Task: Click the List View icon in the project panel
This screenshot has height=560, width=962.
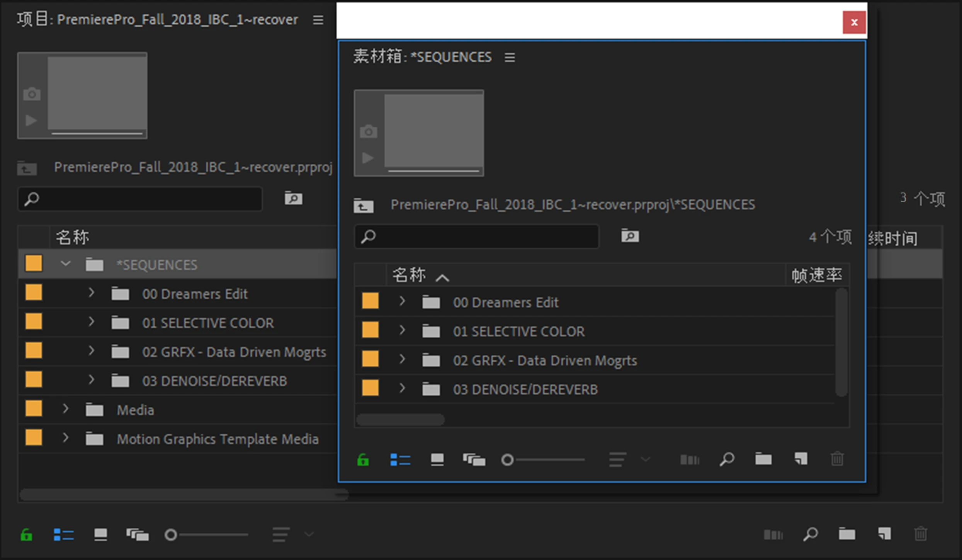Action: click(x=63, y=535)
